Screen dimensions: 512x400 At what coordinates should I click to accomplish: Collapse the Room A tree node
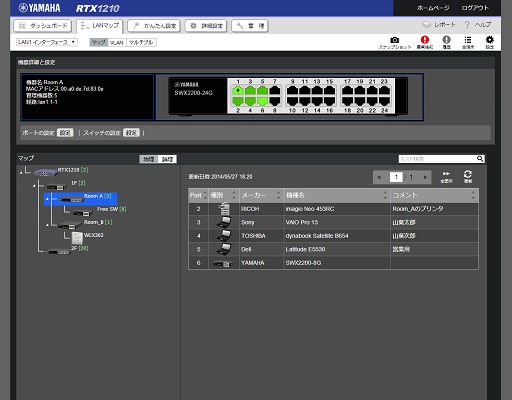47,199
